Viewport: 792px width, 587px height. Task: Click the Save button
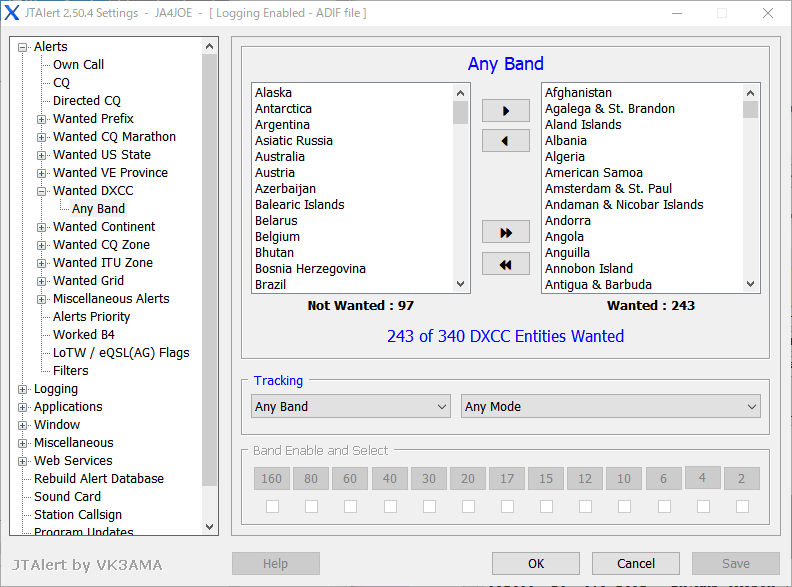736,563
